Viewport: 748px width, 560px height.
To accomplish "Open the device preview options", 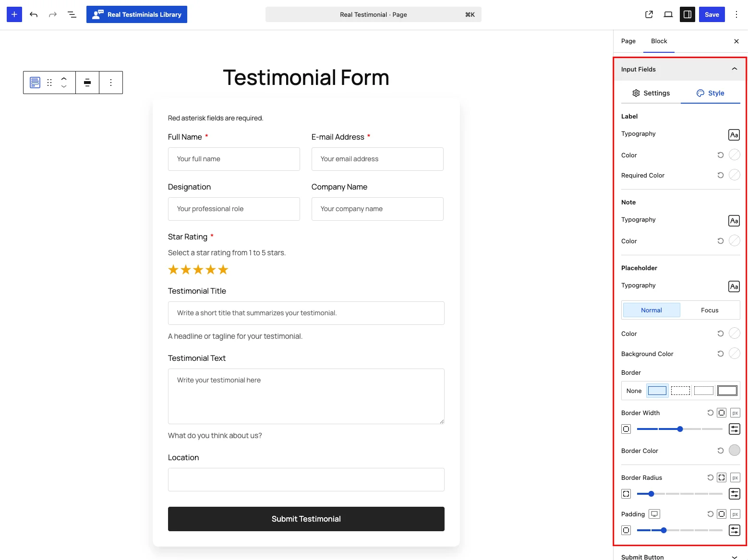I will pos(668,14).
